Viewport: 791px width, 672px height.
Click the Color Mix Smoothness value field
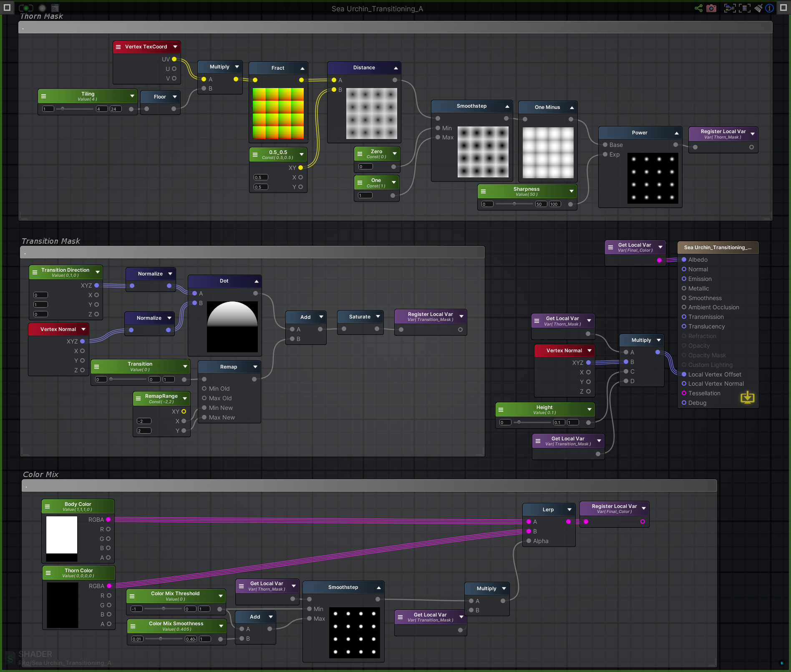(x=190, y=639)
